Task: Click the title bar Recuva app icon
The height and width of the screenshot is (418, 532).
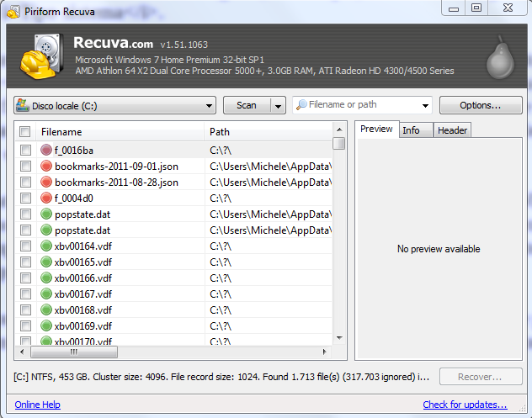Action: tap(13, 13)
